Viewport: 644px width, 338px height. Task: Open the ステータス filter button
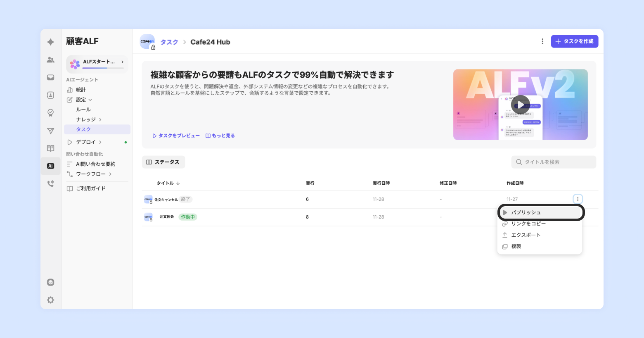tap(163, 162)
